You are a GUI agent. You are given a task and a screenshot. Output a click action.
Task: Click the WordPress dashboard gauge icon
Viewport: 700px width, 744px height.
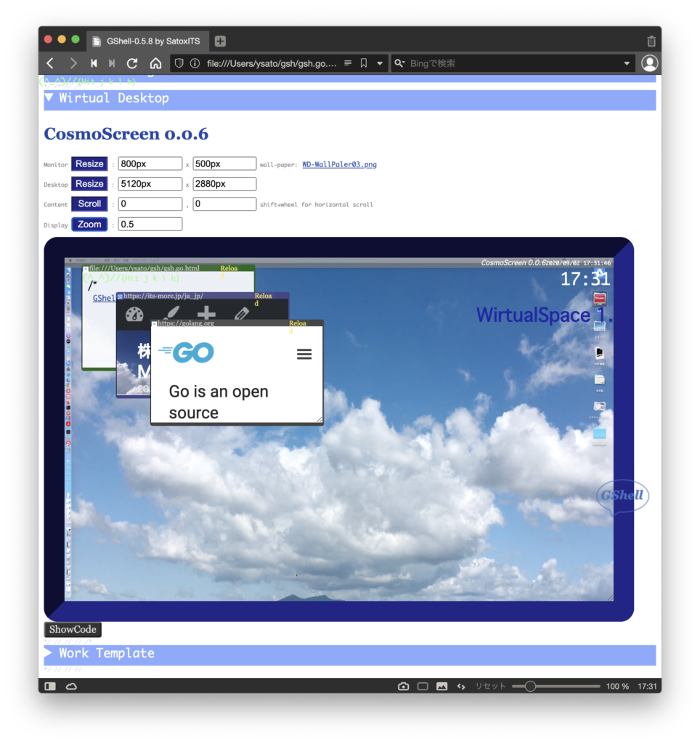134,314
